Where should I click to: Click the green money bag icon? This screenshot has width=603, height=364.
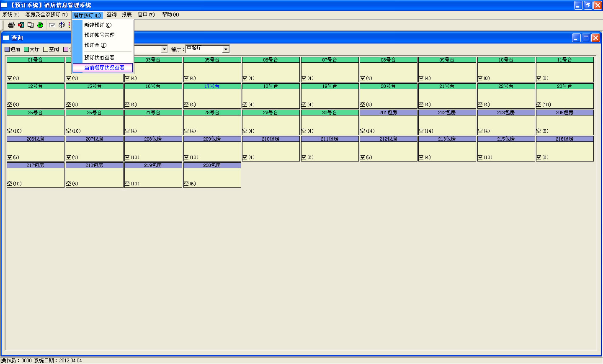click(x=40, y=25)
